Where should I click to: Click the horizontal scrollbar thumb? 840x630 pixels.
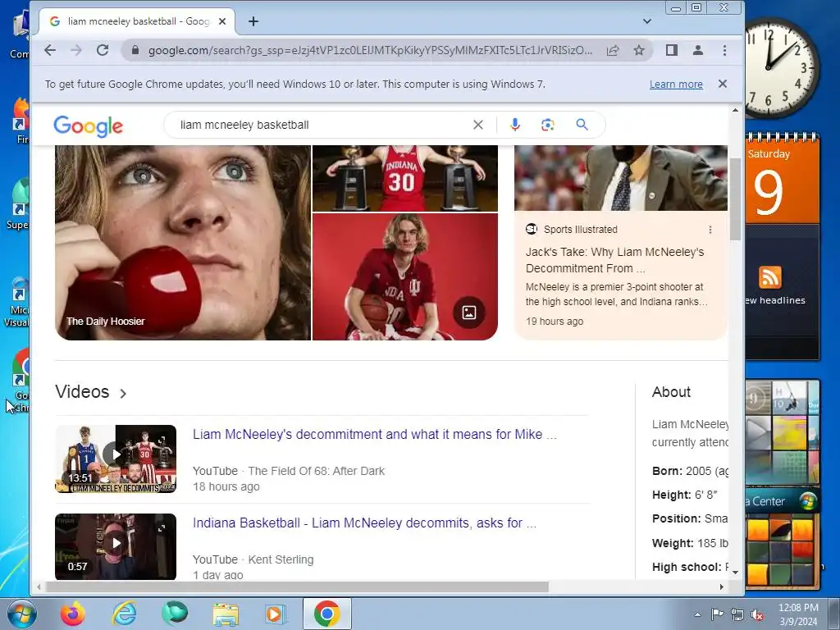click(297, 587)
